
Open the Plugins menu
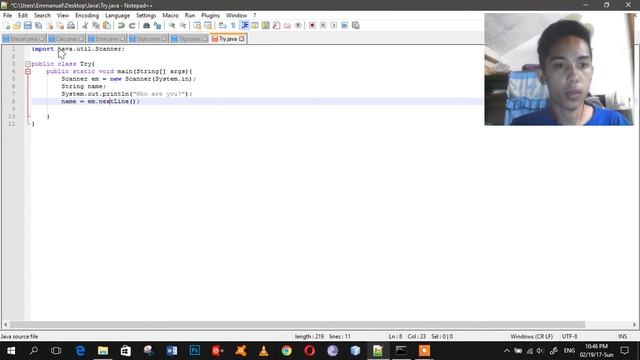click(211, 16)
